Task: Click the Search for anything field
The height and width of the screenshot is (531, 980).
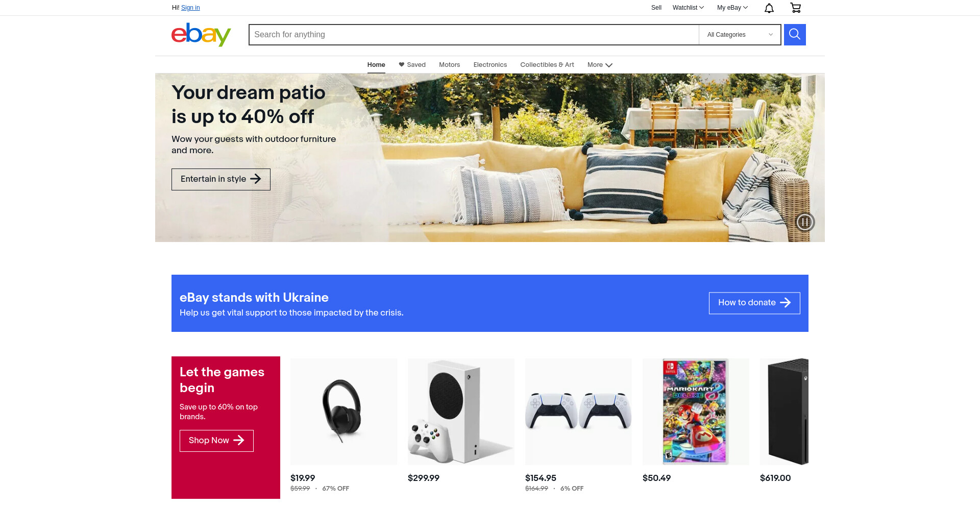Action: point(474,35)
